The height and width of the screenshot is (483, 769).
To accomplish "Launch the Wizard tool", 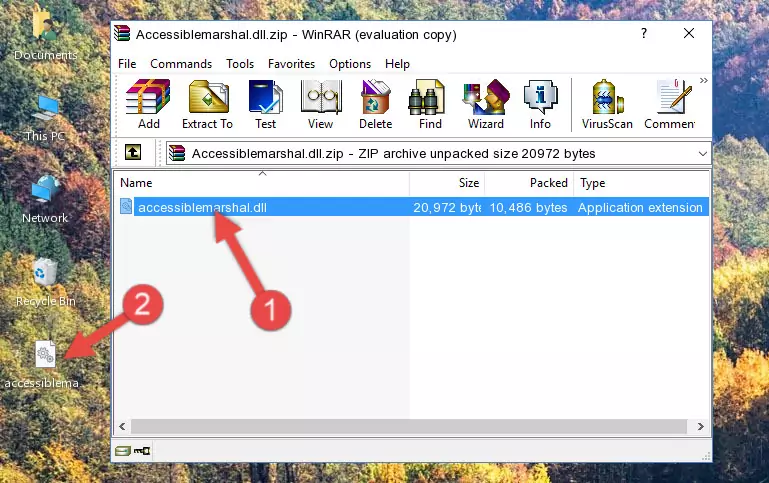I will point(486,104).
